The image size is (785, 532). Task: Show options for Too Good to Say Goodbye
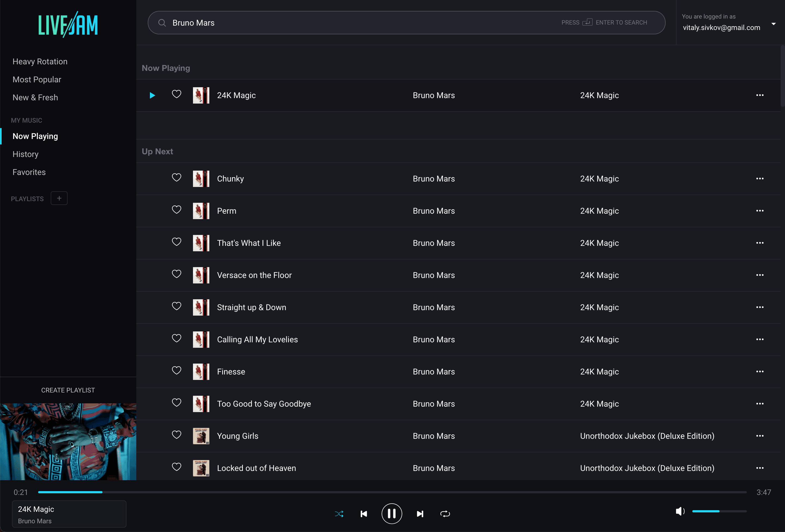pos(760,404)
